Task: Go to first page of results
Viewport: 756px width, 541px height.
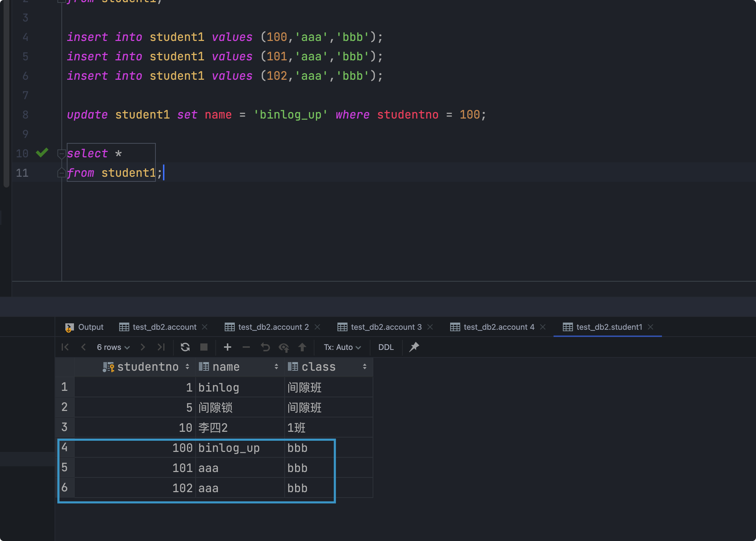Action: (x=65, y=347)
